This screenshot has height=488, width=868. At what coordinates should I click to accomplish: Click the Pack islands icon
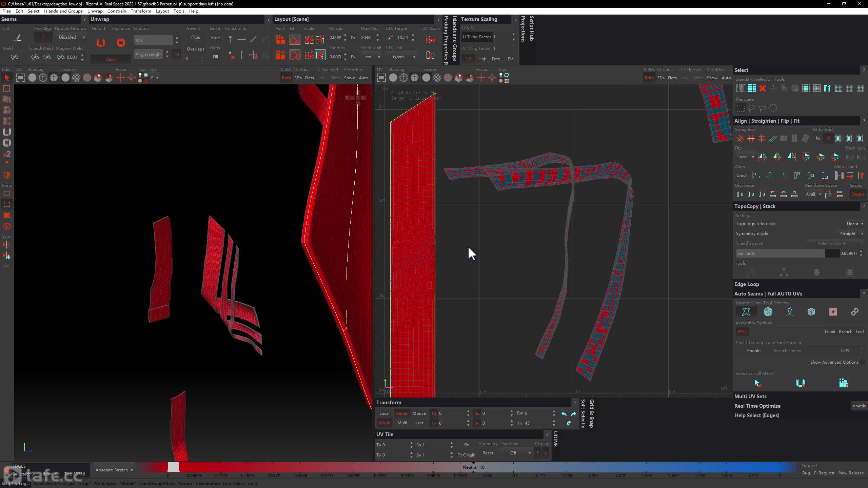(280, 39)
